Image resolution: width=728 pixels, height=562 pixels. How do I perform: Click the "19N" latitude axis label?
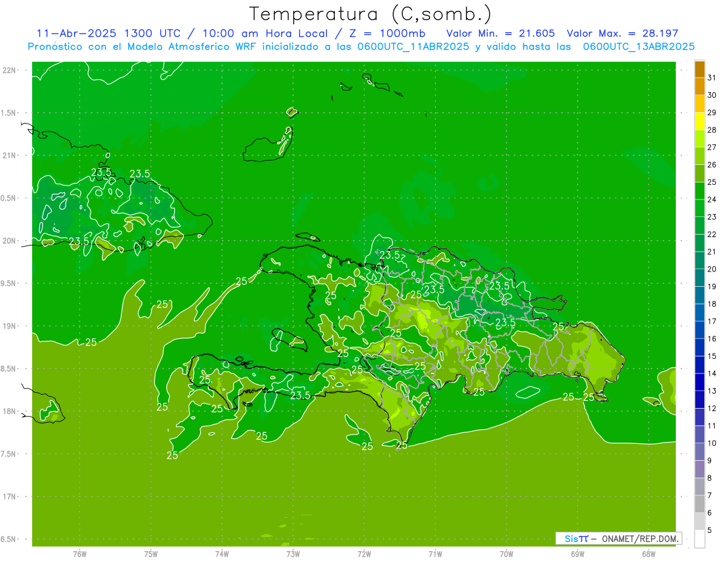[x=10, y=326]
